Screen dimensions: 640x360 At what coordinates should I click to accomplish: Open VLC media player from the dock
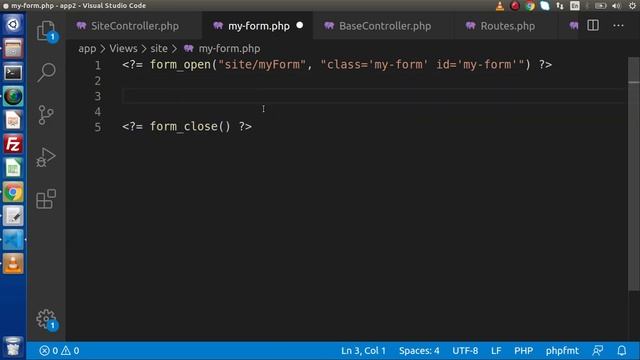coord(13,264)
